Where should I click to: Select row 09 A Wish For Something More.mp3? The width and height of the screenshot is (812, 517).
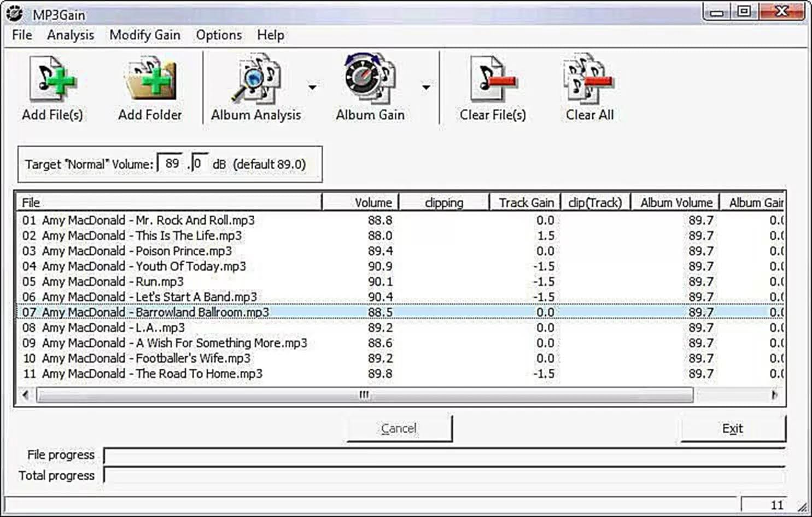pyautogui.click(x=400, y=342)
